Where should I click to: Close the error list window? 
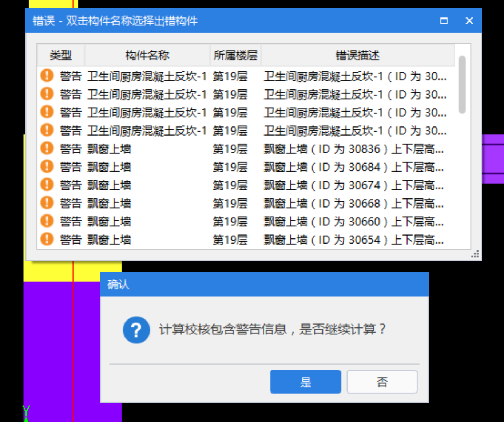[469, 21]
